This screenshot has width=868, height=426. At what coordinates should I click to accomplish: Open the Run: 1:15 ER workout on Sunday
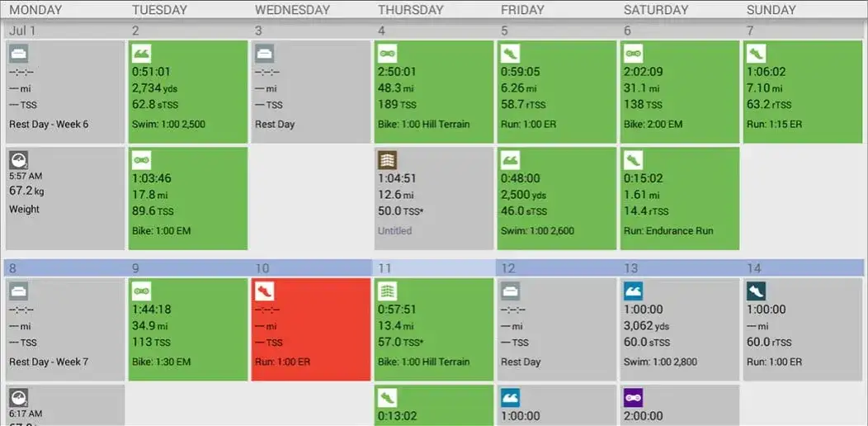[801, 92]
